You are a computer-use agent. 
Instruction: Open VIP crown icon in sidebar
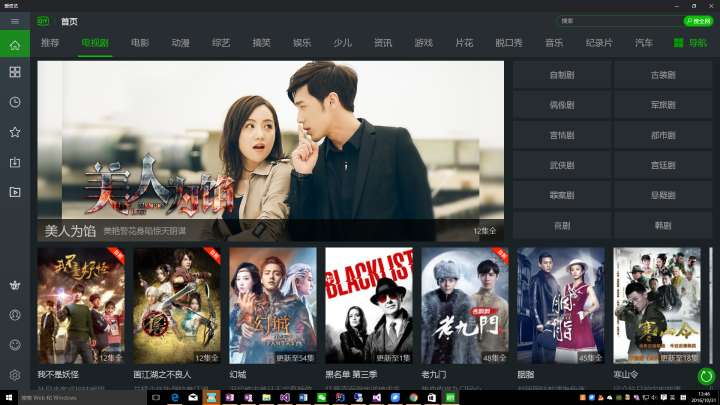[15, 285]
